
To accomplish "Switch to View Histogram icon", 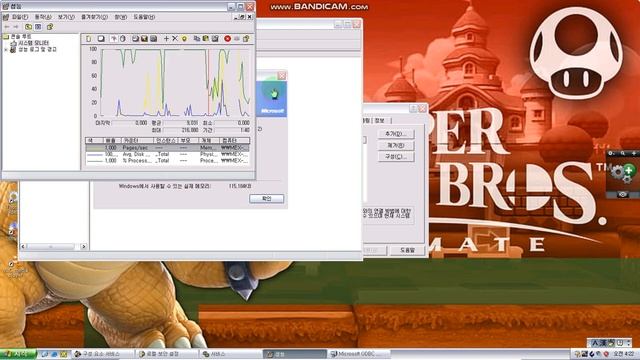I will tap(144, 38).
